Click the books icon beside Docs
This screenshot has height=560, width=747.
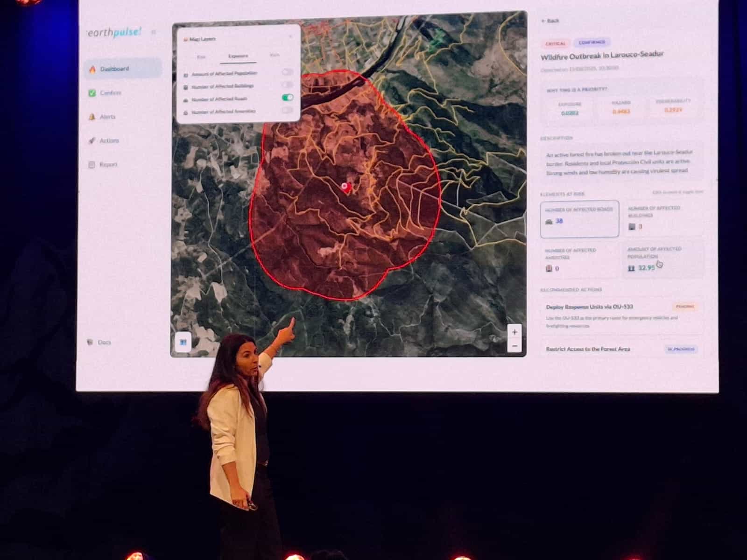[x=90, y=342]
